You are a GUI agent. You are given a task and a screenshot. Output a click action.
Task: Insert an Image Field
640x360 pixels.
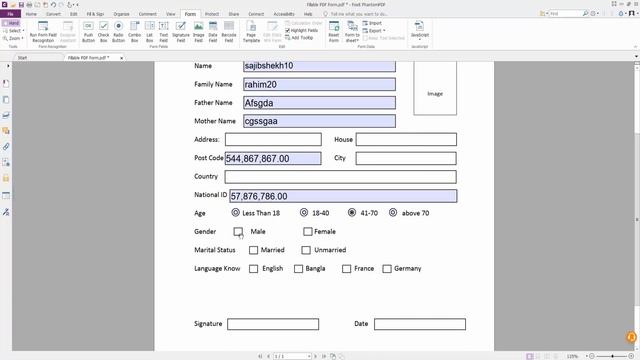tap(198, 31)
